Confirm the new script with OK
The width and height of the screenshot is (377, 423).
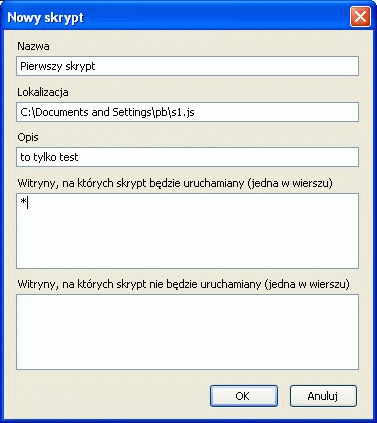(x=244, y=396)
